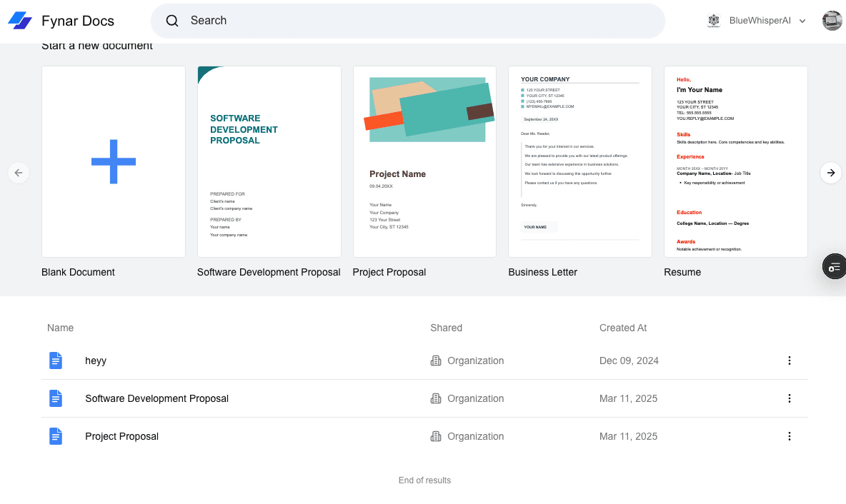Click Organization text in heyy row

click(x=475, y=361)
